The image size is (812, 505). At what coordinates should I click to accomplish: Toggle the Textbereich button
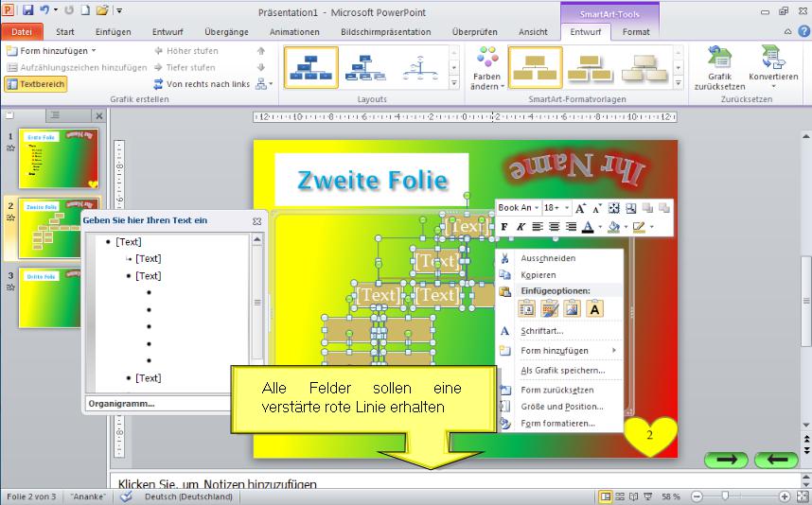pyautogui.click(x=36, y=84)
